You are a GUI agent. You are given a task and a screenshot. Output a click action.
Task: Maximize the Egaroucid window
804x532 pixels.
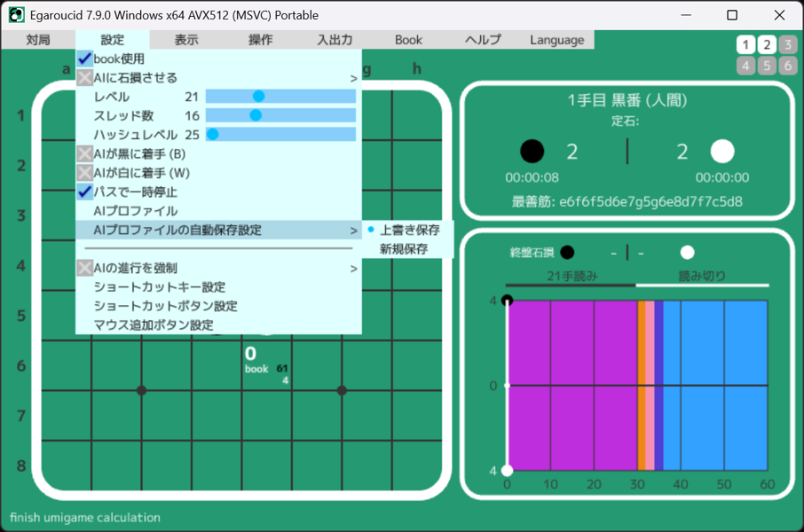click(x=732, y=15)
